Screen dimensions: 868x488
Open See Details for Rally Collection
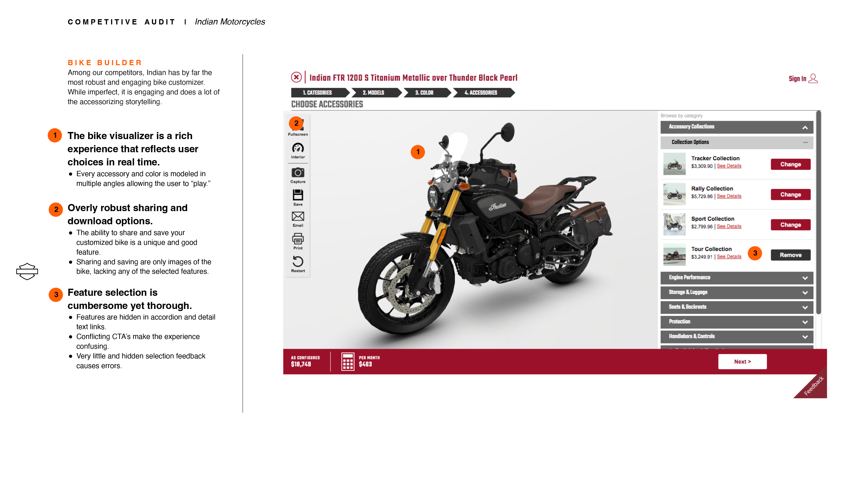point(729,196)
